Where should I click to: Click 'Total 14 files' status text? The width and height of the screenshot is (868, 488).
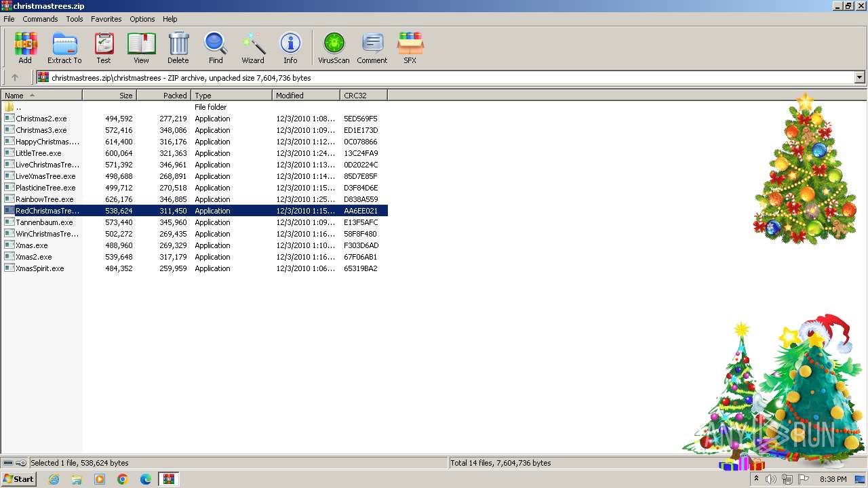(x=500, y=463)
